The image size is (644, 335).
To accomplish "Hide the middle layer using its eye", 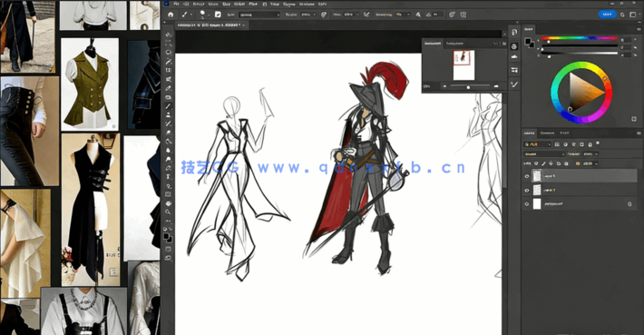I will click(x=527, y=191).
